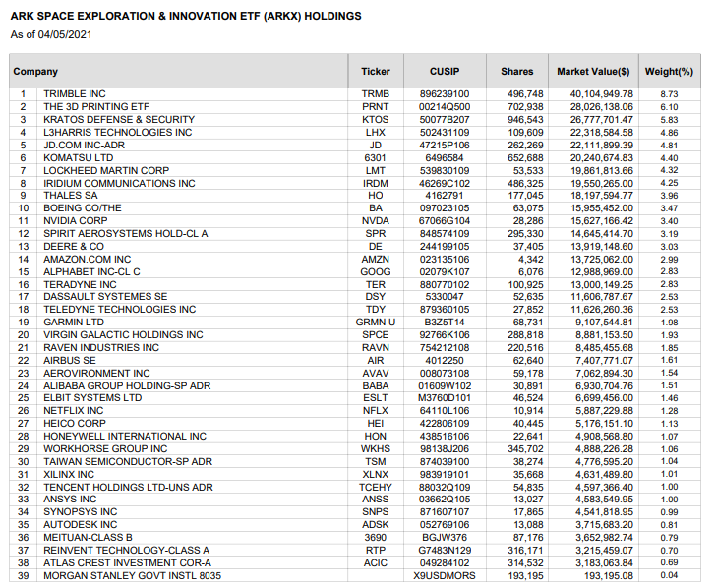
Task: Click MORGAN STANLEY GOVT INSTL 8035 name
Action: click(x=132, y=576)
